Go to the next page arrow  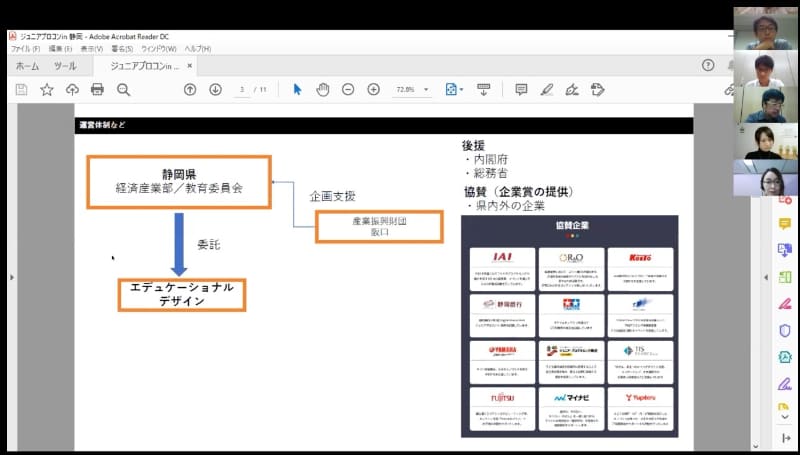point(215,89)
